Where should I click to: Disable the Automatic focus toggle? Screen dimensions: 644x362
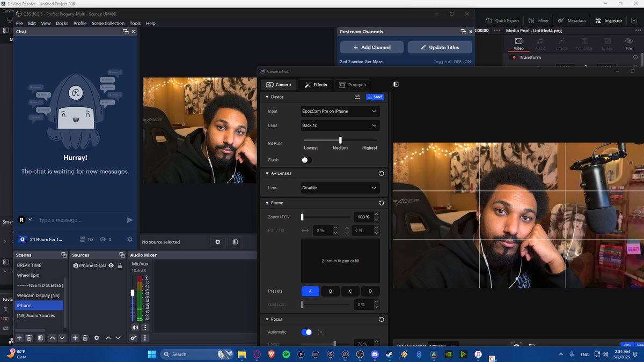pyautogui.click(x=306, y=332)
